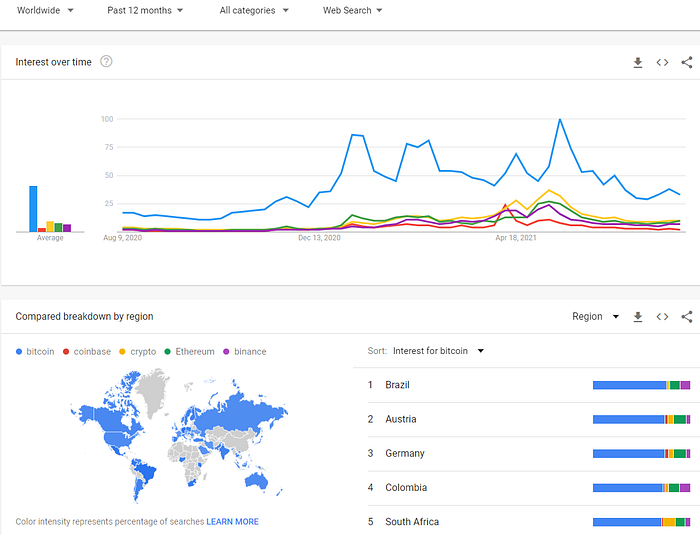Click the Apr 18, 2021 axis label
The width and height of the screenshot is (700, 535).
[516, 238]
